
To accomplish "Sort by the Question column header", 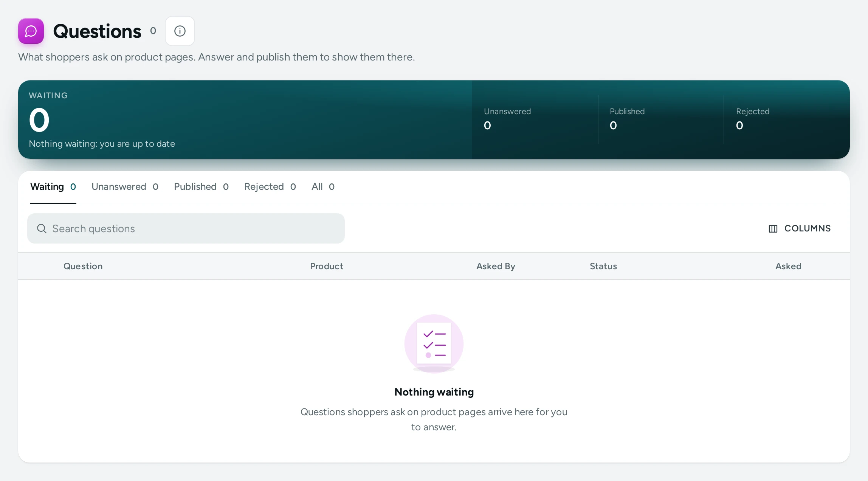I will coord(83,266).
